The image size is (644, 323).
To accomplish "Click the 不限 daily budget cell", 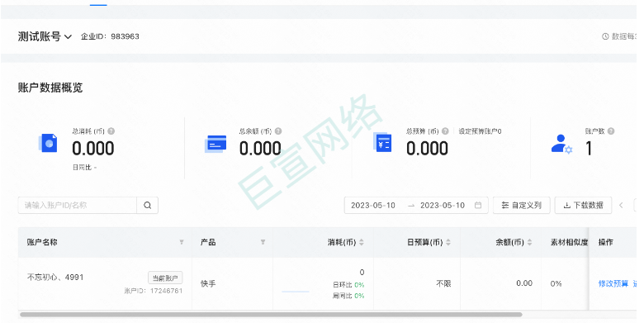I will [443, 283].
